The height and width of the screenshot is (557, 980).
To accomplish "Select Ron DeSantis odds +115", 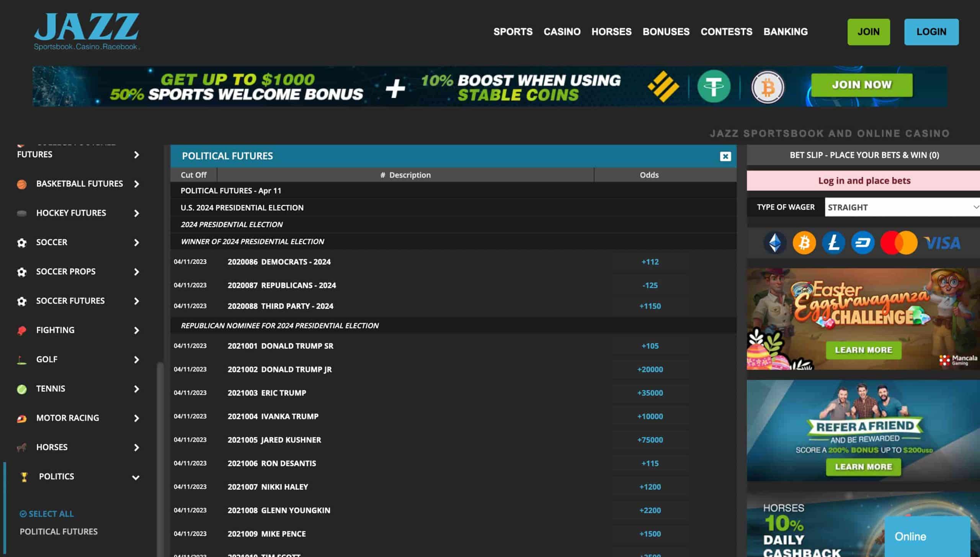I will tap(650, 464).
